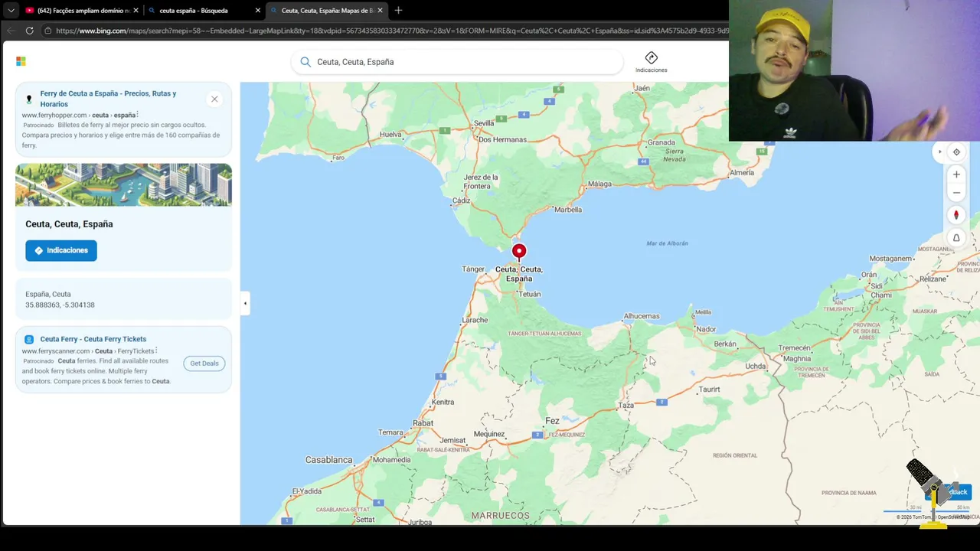Viewport: 980px width, 551px height.
Task: Click the Get Deals button
Action: pos(204,364)
